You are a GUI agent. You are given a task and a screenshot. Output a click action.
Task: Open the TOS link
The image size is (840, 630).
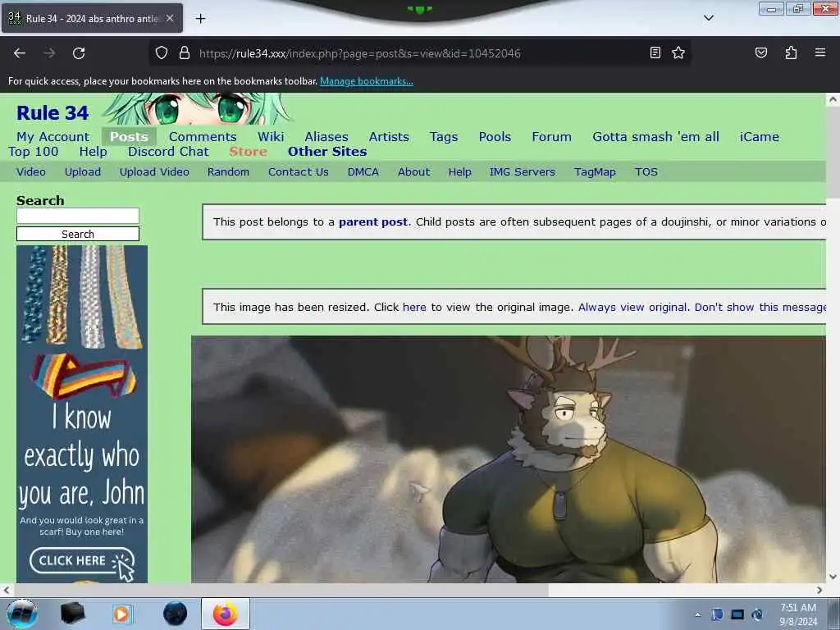click(646, 172)
